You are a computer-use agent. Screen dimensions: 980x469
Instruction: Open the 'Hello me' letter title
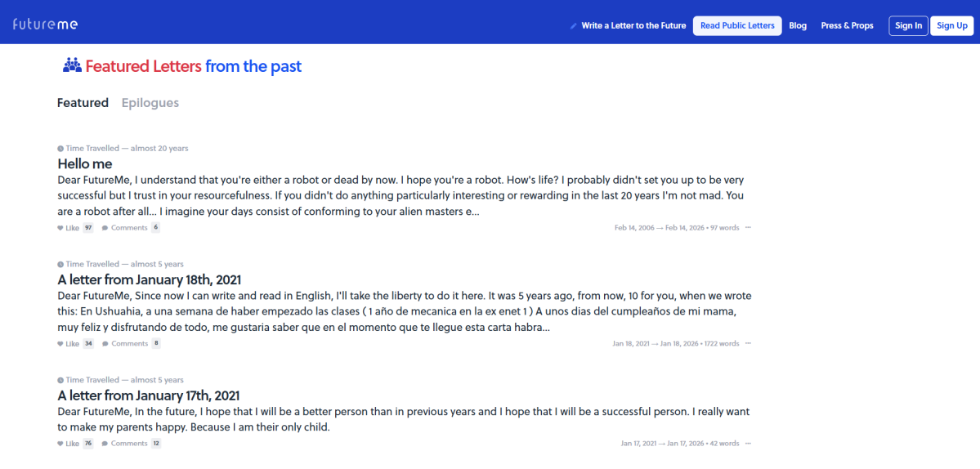tap(85, 164)
